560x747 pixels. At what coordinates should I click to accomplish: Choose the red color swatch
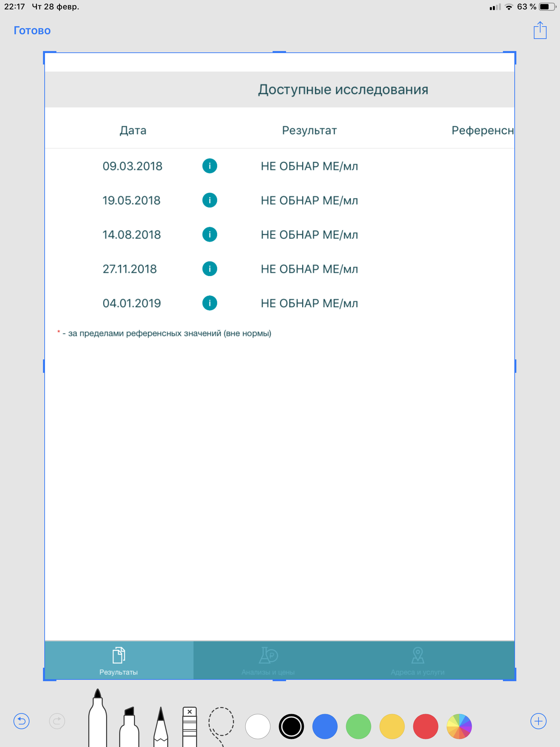(x=425, y=726)
